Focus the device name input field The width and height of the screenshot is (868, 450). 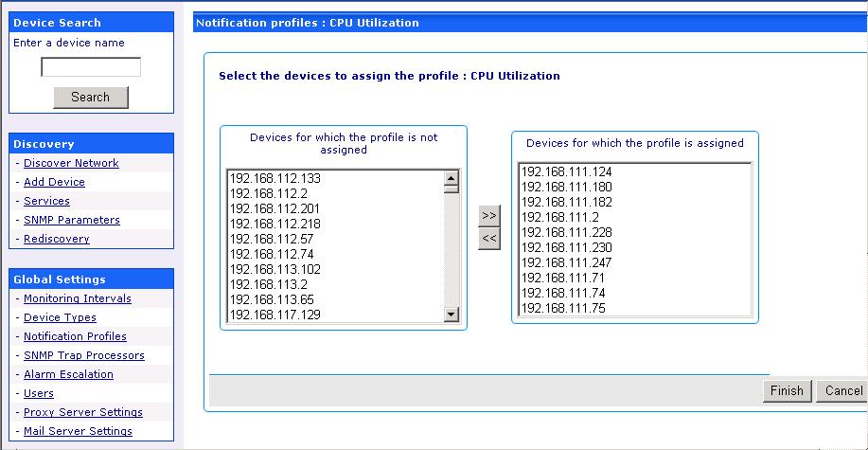click(x=91, y=67)
